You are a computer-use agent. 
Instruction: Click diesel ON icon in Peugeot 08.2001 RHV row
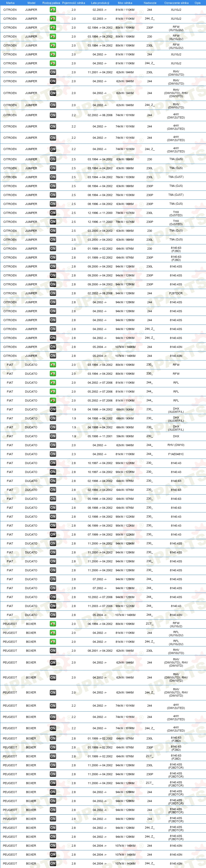pyautogui.click(x=53, y=651)
